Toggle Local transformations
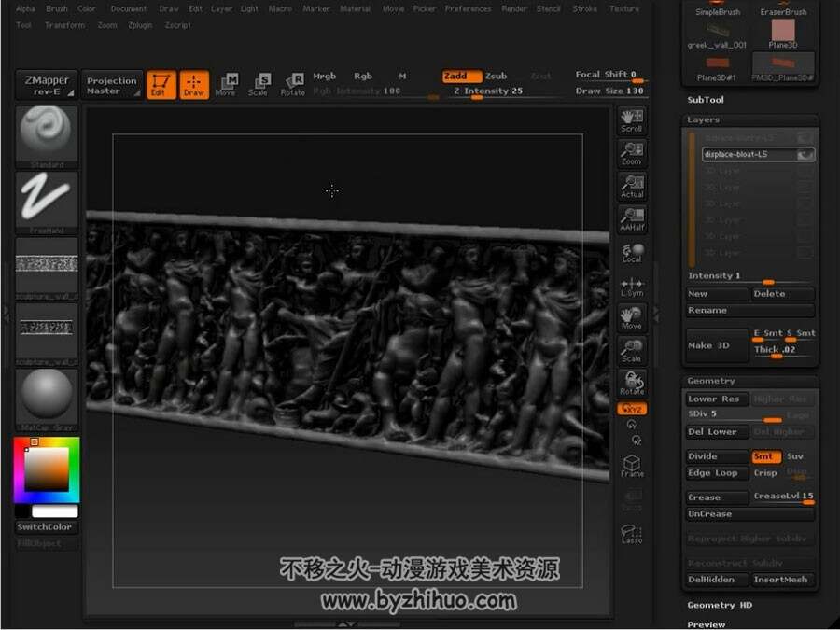The image size is (840, 630). (632, 252)
